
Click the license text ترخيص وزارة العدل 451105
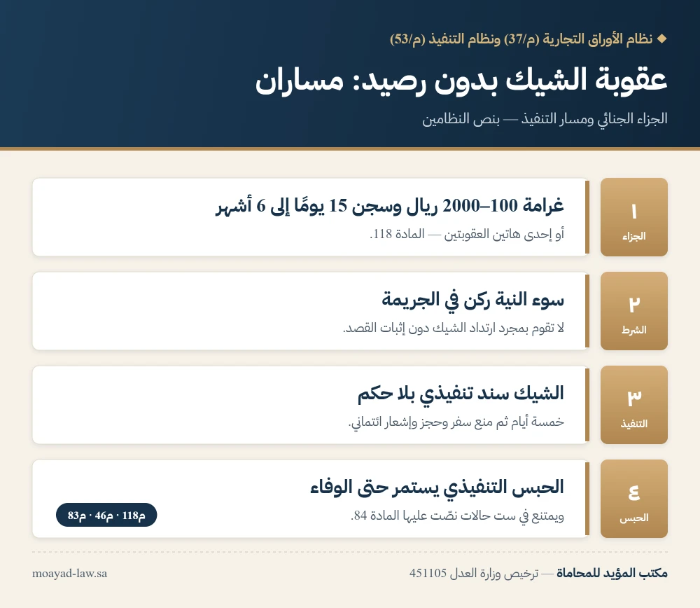pos(474,573)
